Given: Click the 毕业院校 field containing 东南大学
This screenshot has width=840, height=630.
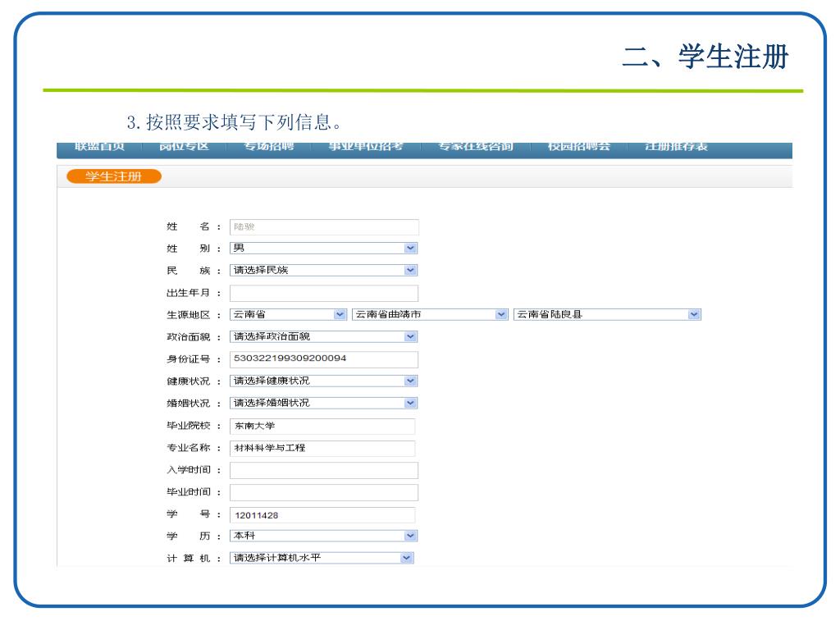Looking at the screenshot, I should (x=322, y=426).
